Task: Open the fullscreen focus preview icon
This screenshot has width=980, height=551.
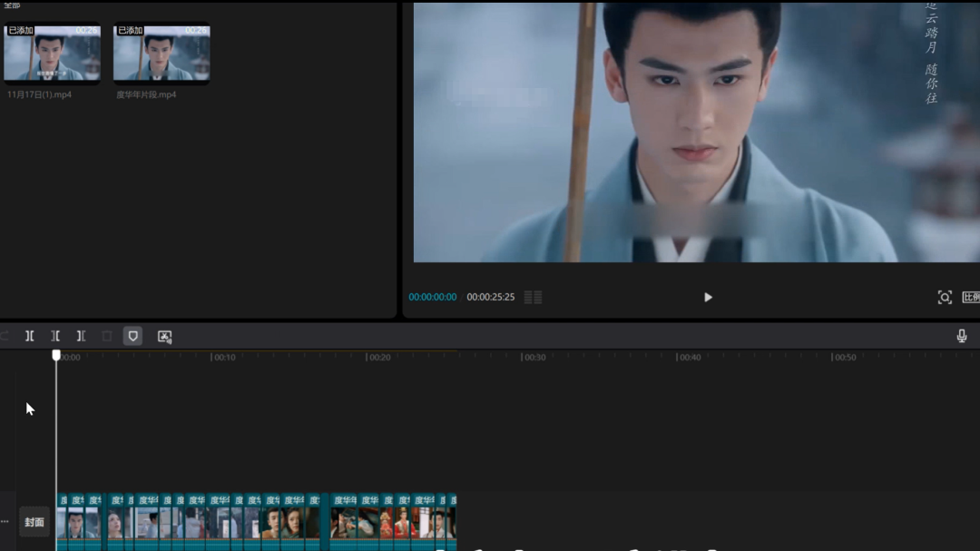Action: pyautogui.click(x=945, y=298)
